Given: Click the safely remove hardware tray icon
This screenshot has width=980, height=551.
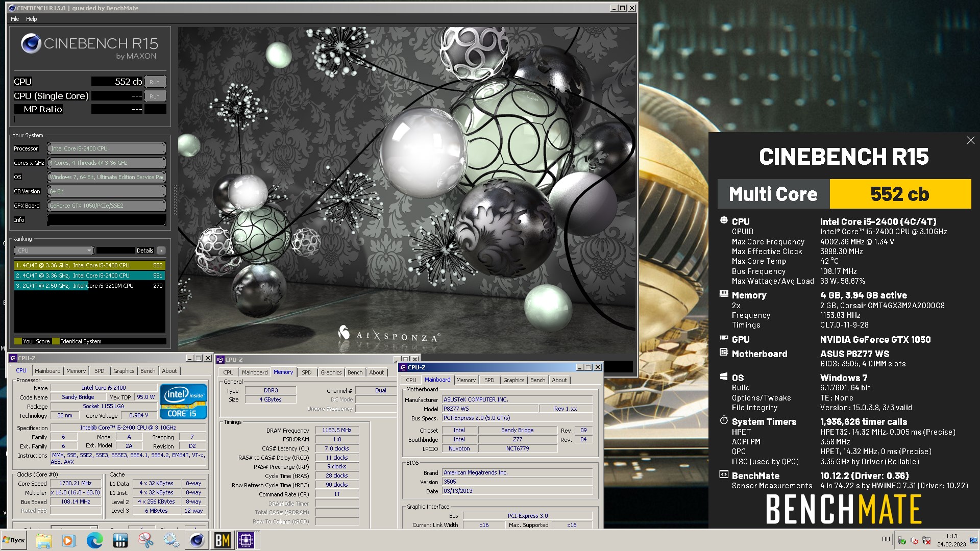Looking at the screenshot, I should click(x=902, y=541).
